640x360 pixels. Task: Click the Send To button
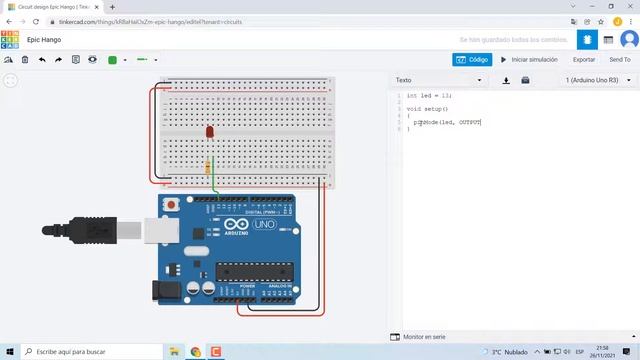point(620,60)
